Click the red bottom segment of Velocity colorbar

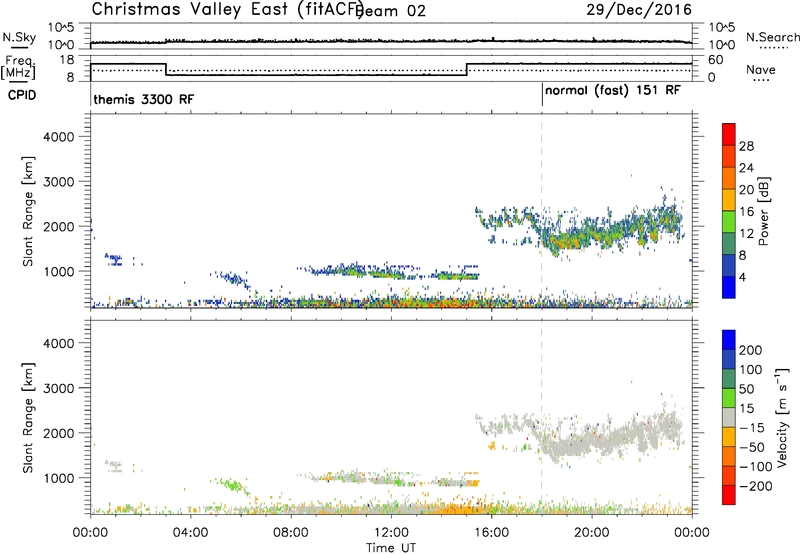coord(729,495)
